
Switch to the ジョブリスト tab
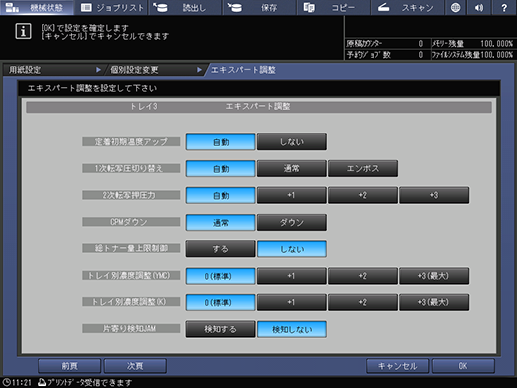pos(112,7)
